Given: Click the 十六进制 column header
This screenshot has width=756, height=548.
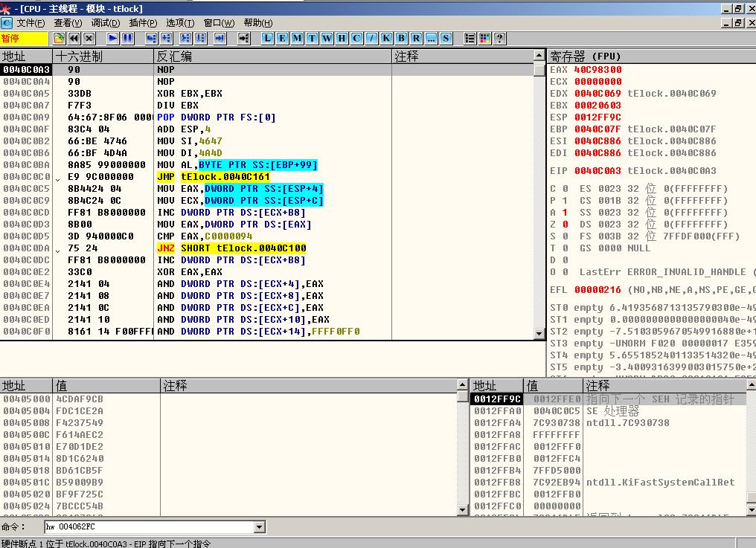Looking at the screenshot, I should tap(79, 57).
